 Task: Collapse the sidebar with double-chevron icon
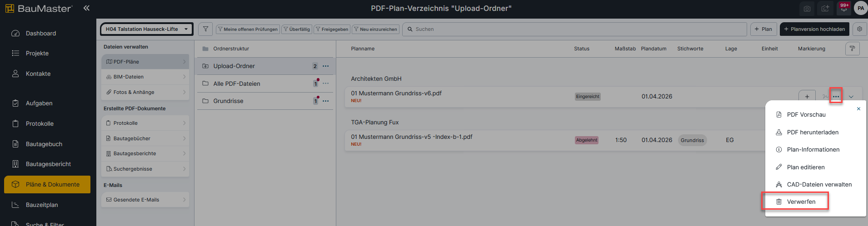(86, 8)
